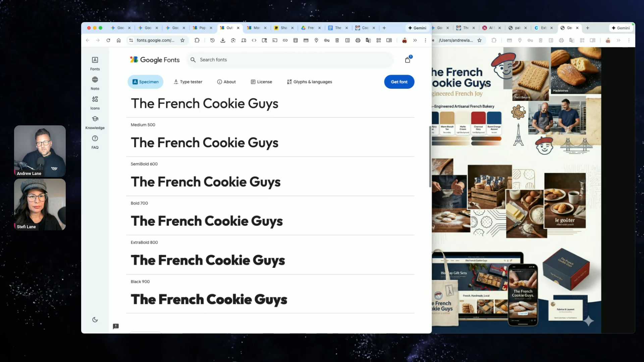Viewport: 644px width, 362px height.
Task: Click the send feedback icon
Action: click(116, 326)
